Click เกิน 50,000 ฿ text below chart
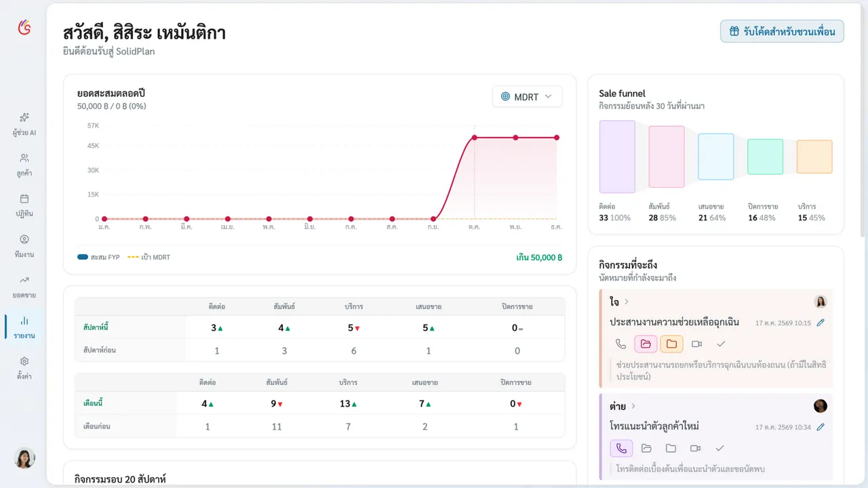Image resolution: width=868 pixels, height=488 pixels. (539, 258)
